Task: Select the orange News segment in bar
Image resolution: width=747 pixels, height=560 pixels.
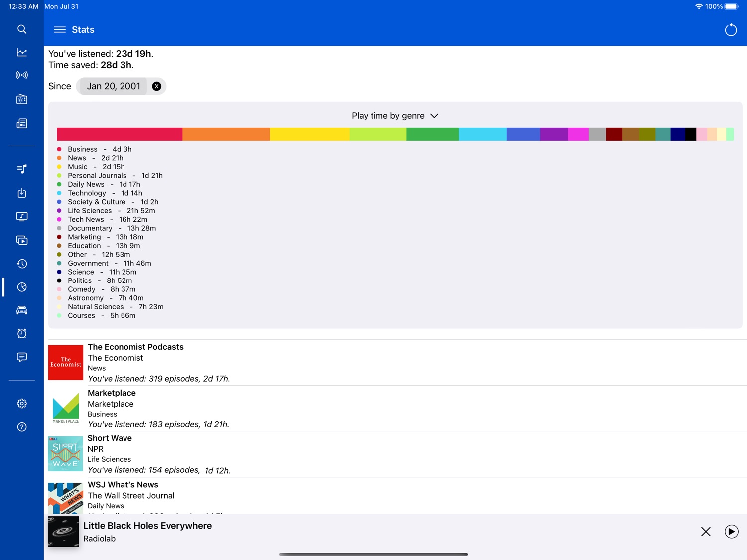Action: pyautogui.click(x=226, y=134)
